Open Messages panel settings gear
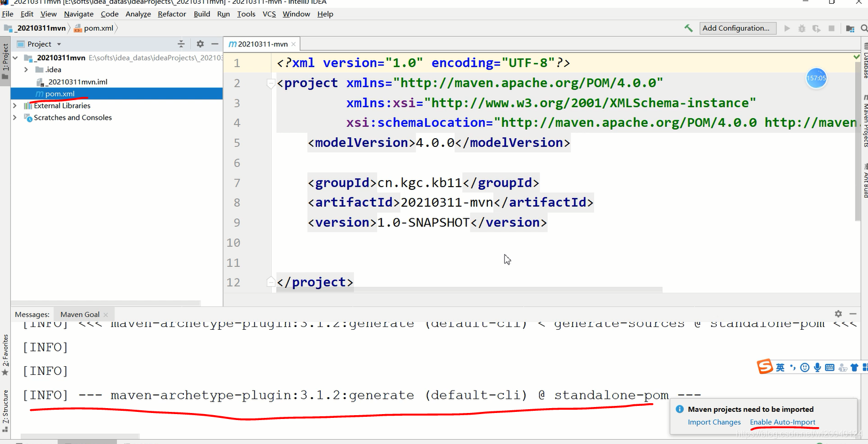The image size is (868, 444). [838, 314]
